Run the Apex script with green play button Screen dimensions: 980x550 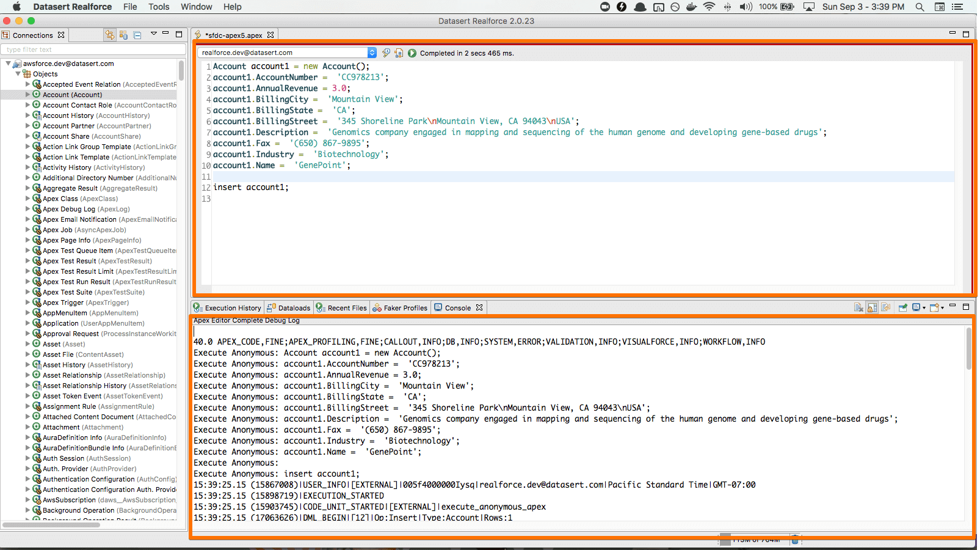click(x=412, y=53)
